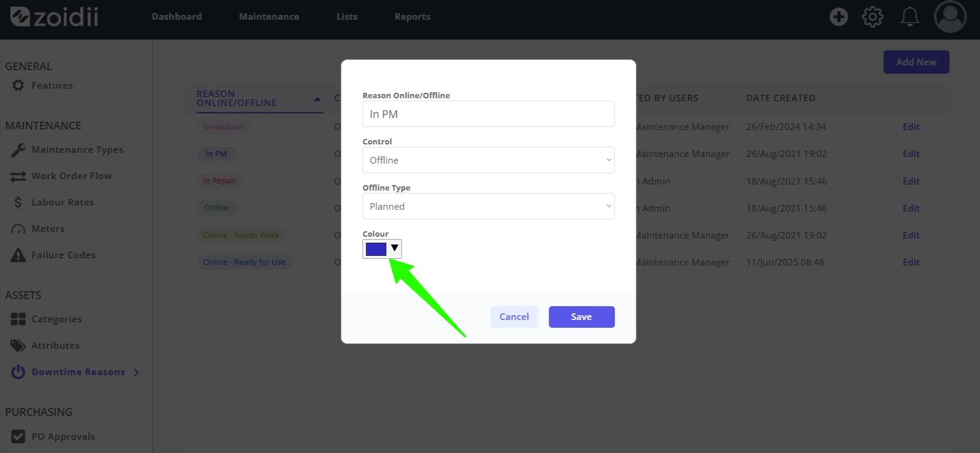The width and height of the screenshot is (980, 453).
Task: Open Features in sidebar
Action: click(52, 86)
